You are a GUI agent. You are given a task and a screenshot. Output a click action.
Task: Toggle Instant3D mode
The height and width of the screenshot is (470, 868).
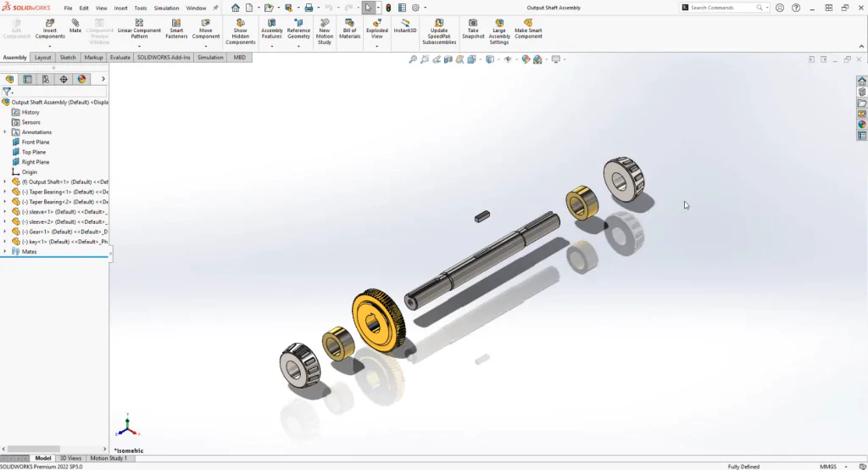[404, 26]
